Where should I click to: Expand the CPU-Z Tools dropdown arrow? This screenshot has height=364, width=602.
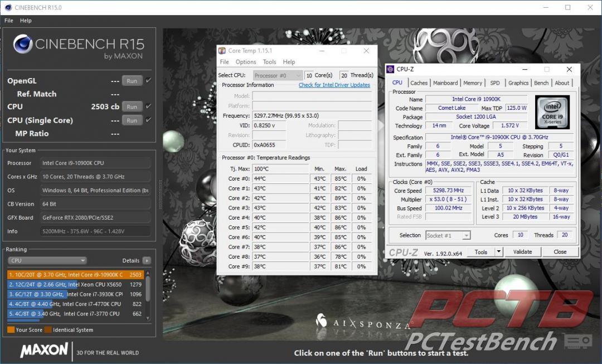(498, 252)
